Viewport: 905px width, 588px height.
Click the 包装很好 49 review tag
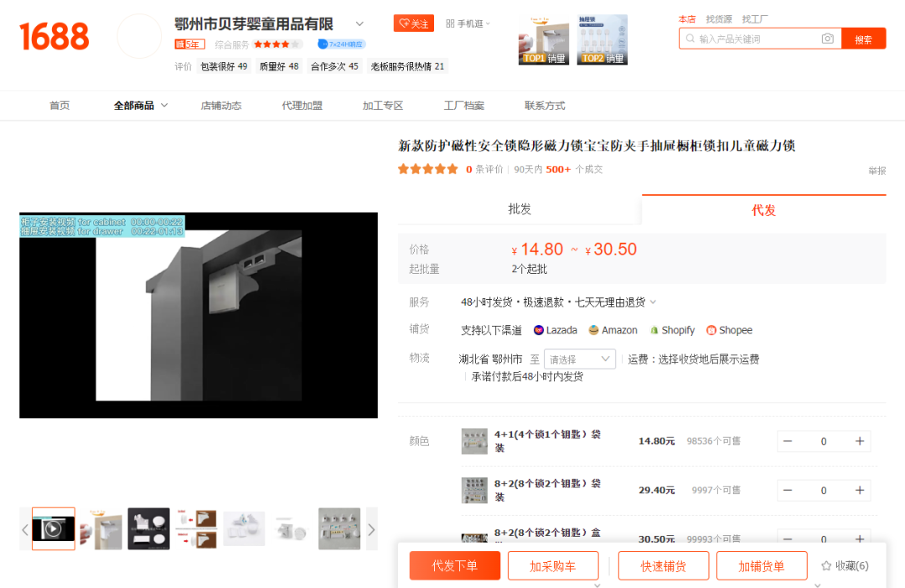(224, 66)
